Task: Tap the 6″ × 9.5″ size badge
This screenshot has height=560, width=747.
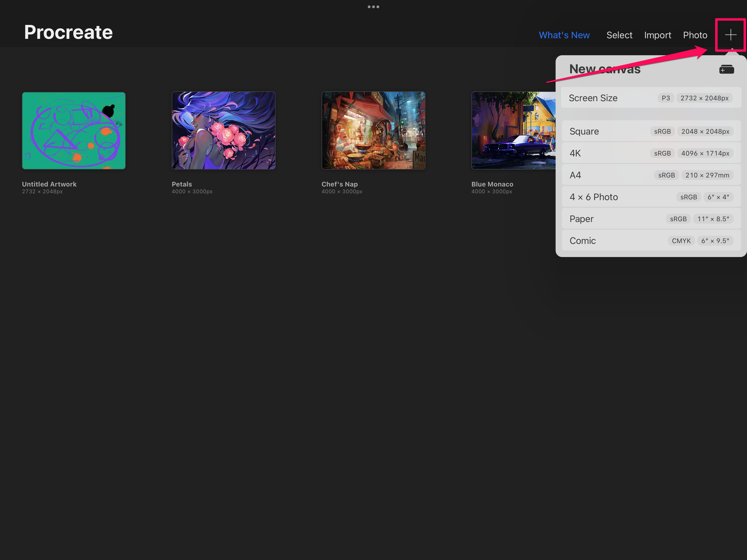Action: [715, 241]
